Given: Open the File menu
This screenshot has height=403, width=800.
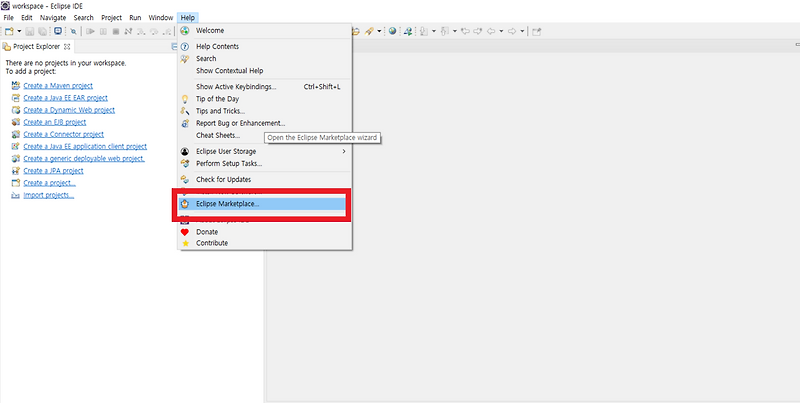Looking at the screenshot, I should coord(9,17).
